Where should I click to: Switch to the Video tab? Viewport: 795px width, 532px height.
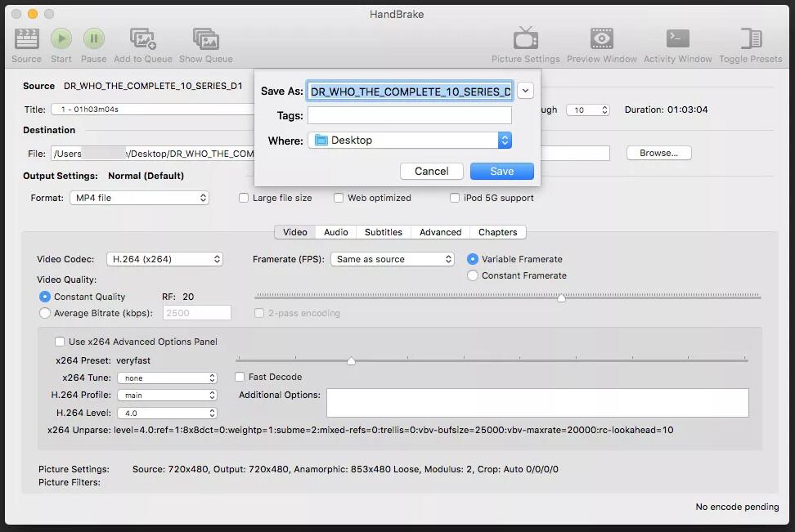pyautogui.click(x=295, y=232)
